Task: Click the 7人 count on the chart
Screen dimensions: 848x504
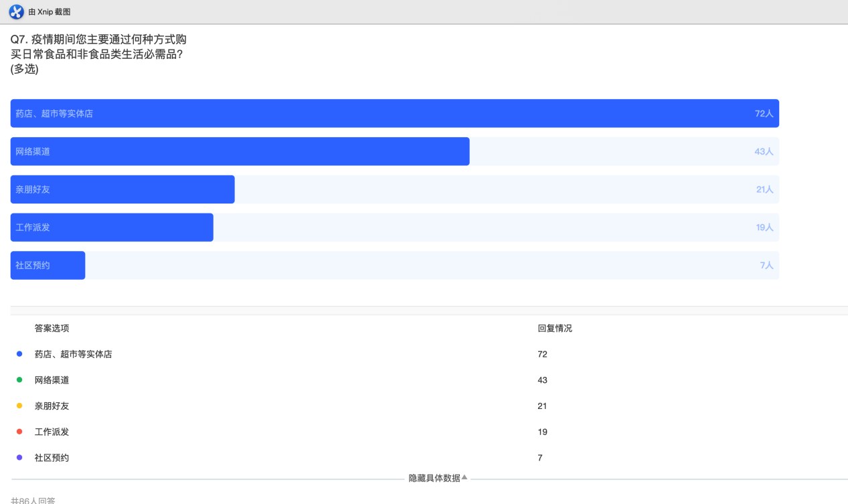Action: (766, 266)
